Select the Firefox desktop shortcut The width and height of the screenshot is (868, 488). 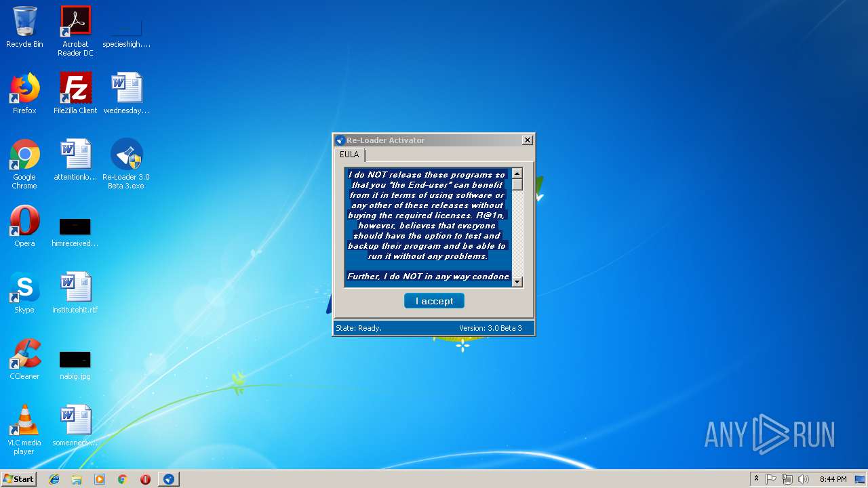pyautogui.click(x=24, y=94)
